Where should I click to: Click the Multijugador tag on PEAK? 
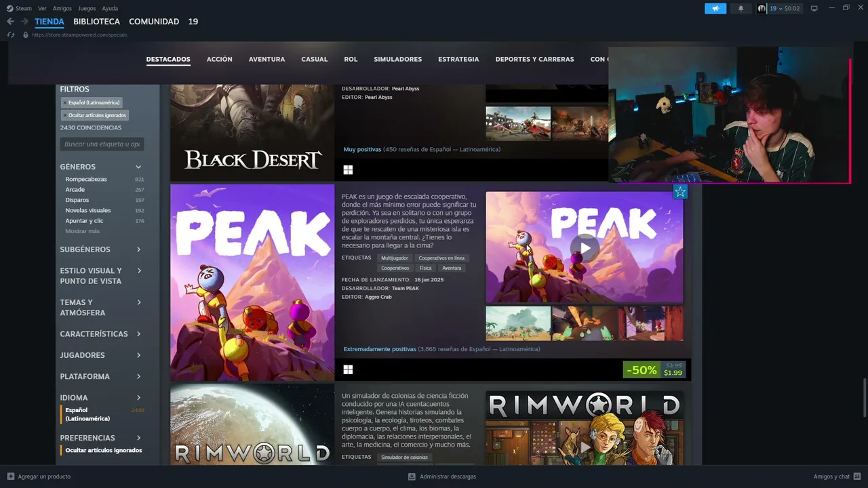point(395,258)
